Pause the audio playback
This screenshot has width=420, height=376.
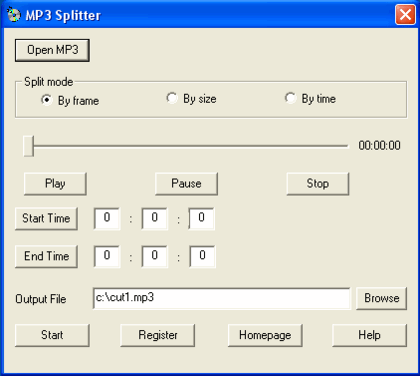coord(186,184)
